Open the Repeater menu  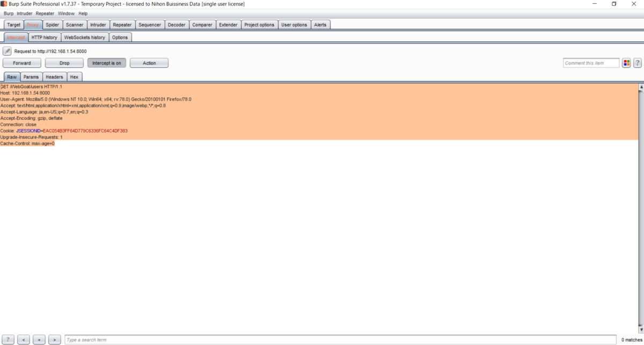point(45,13)
